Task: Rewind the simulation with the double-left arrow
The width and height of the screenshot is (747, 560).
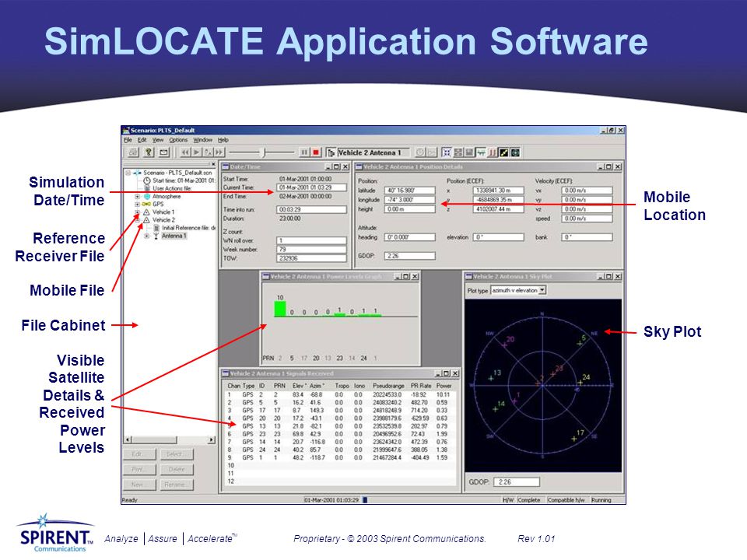Action: (184, 152)
